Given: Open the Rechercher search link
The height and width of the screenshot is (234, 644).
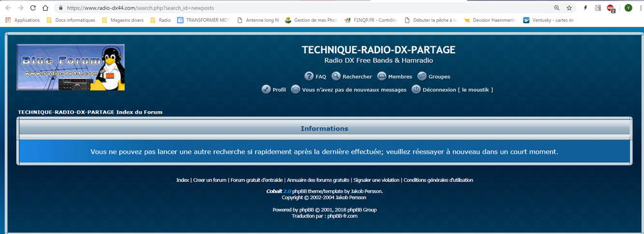Looking at the screenshot, I should [x=357, y=76].
